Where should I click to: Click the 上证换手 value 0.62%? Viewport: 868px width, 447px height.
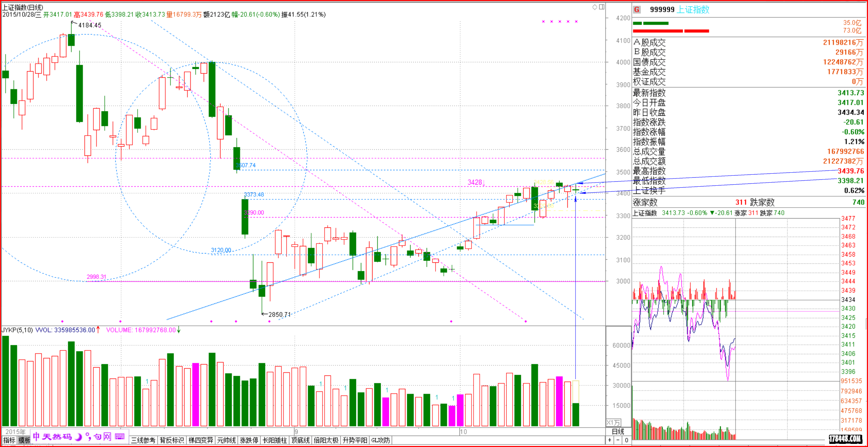[854, 190]
